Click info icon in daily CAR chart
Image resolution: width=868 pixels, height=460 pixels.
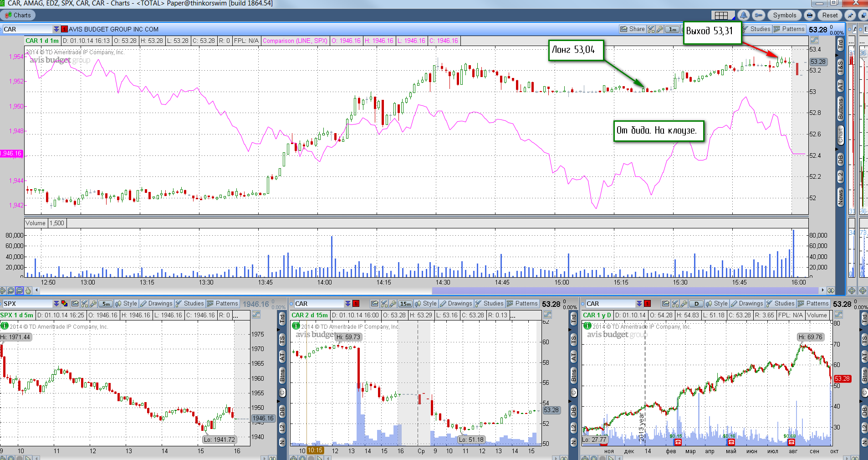click(x=587, y=326)
